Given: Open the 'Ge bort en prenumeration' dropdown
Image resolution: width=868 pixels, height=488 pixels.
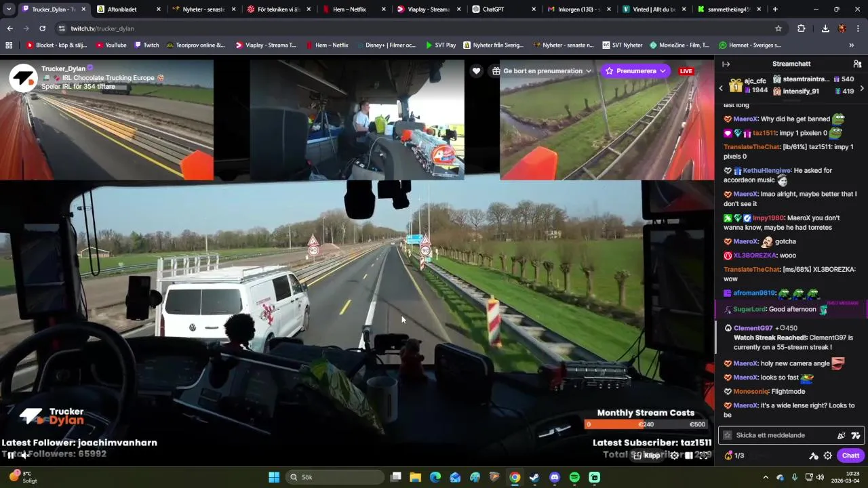Looking at the screenshot, I should (x=541, y=71).
